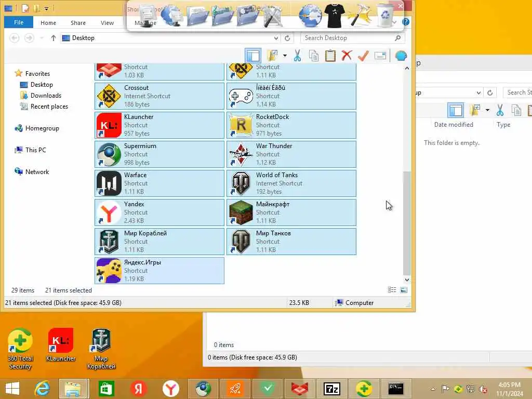Switch to large icons view in status bar

pos(404,290)
